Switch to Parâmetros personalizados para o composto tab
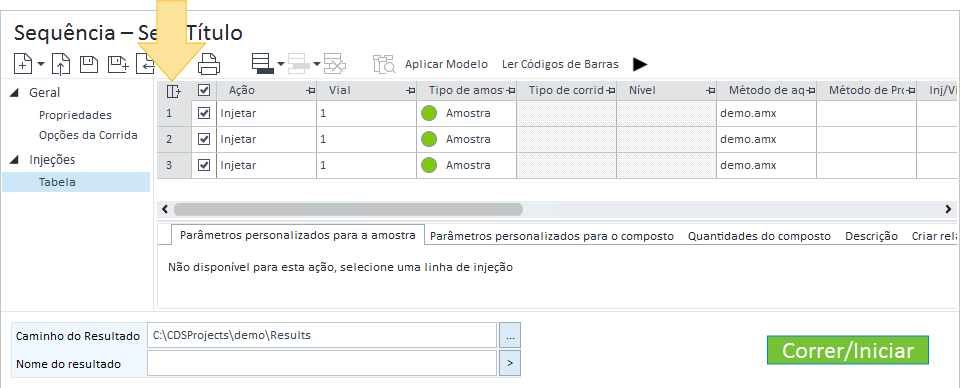The height and width of the screenshot is (388, 960). 552,236
